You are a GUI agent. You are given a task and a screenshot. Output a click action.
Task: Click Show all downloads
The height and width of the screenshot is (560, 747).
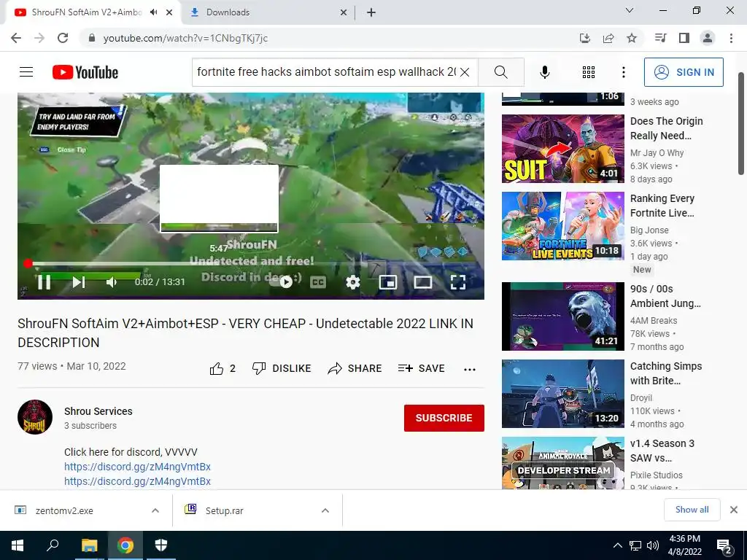tap(692, 510)
